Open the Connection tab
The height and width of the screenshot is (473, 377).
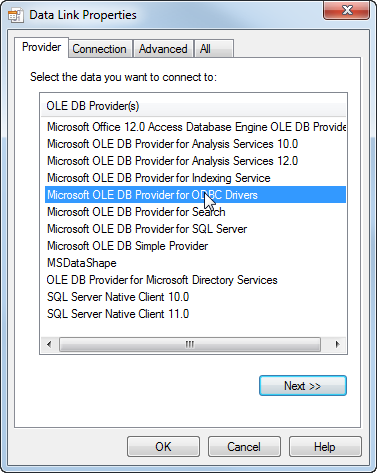tap(99, 49)
